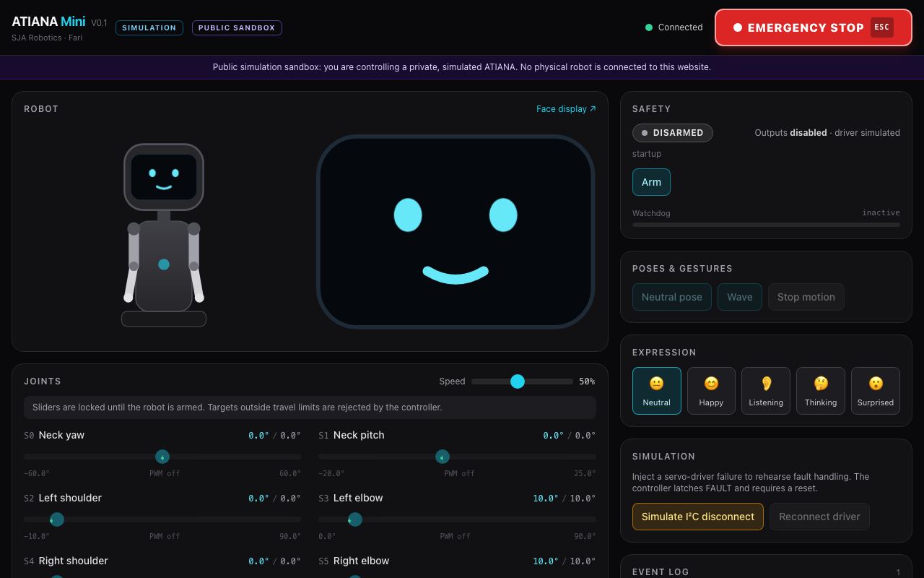Click the Watchdog progress bar
The width and height of the screenshot is (924, 578).
[766, 225]
